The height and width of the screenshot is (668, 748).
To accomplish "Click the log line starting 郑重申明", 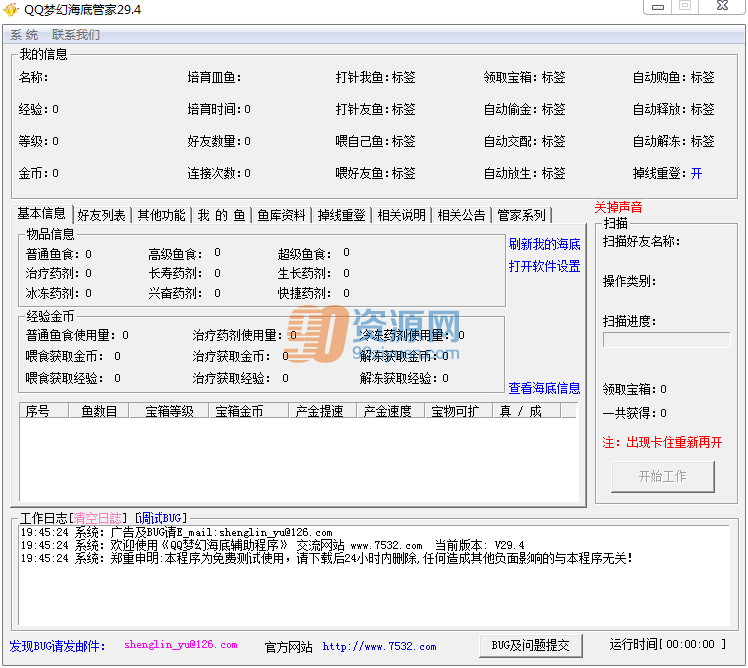I will (x=327, y=558).
